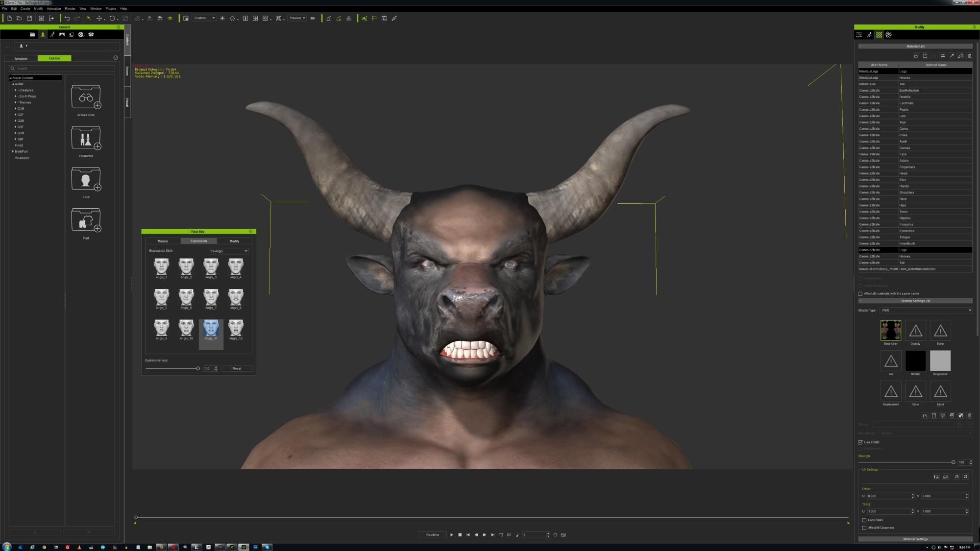980x551 pixels.
Task: Click the Expressiveness slider handle
Action: (x=198, y=368)
